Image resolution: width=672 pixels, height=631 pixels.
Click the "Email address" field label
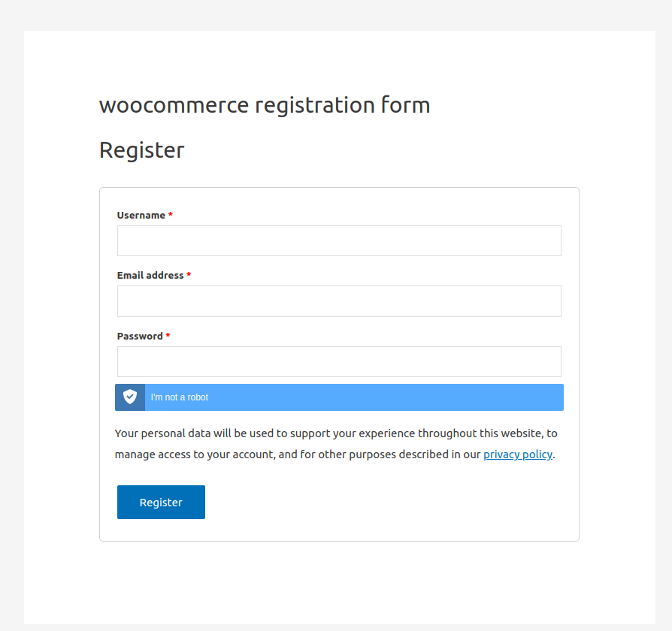pyautogui.click(x=150, y=276)
